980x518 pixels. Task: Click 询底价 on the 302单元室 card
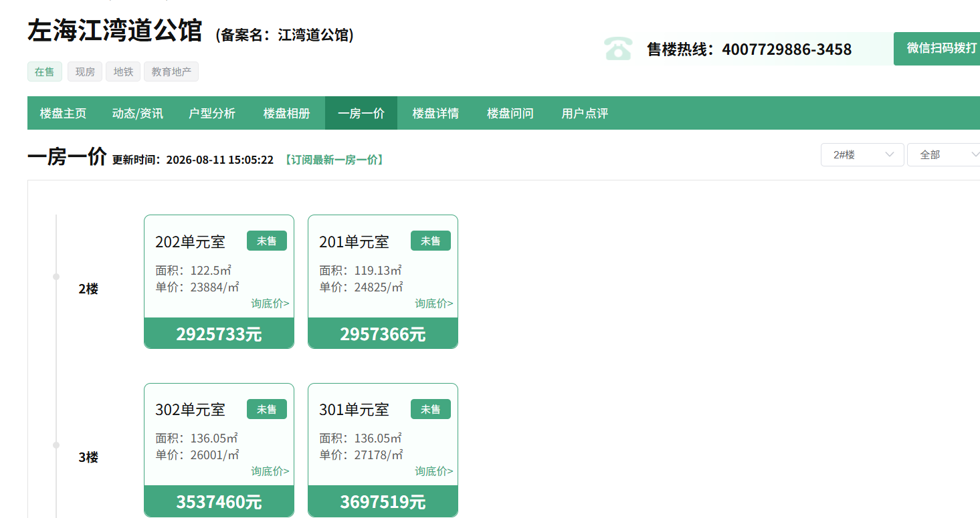[270, 471]
